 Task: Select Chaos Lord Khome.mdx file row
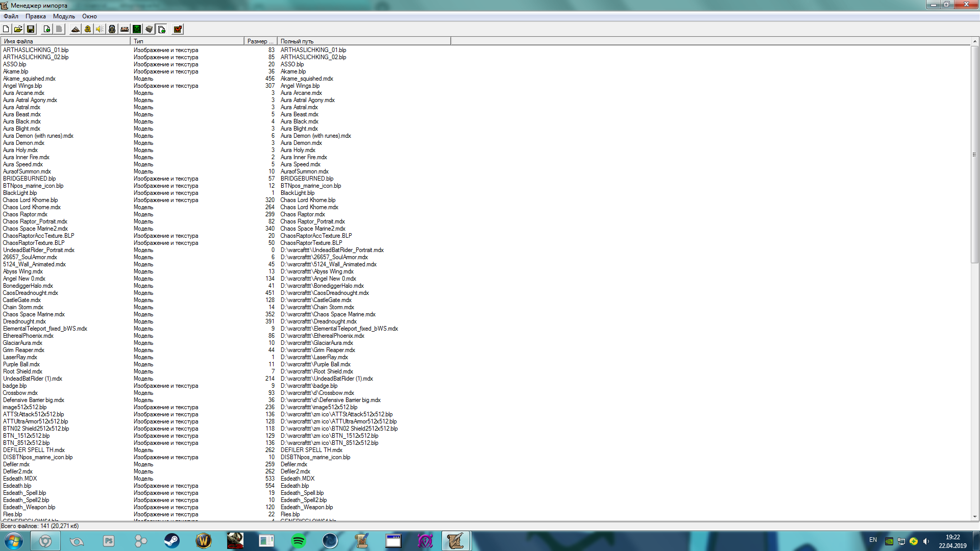coord(32,207)
